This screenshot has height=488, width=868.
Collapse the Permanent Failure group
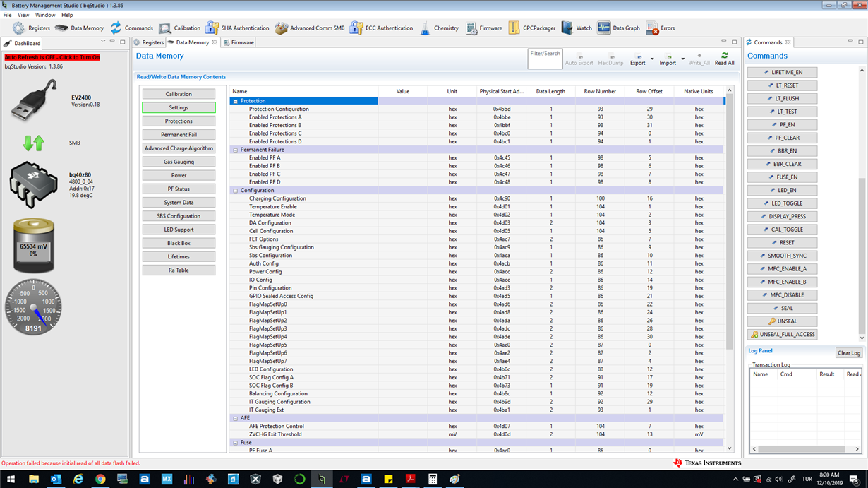(x=236, y=150)
